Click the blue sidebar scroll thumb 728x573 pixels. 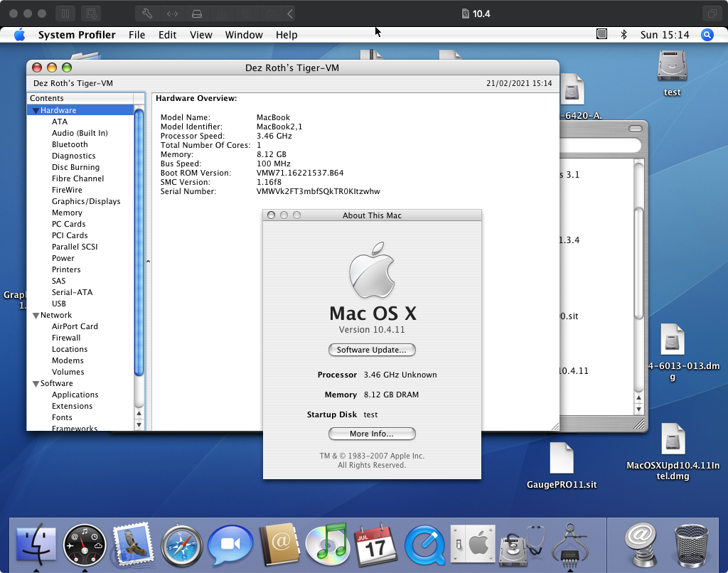(139, 242)
